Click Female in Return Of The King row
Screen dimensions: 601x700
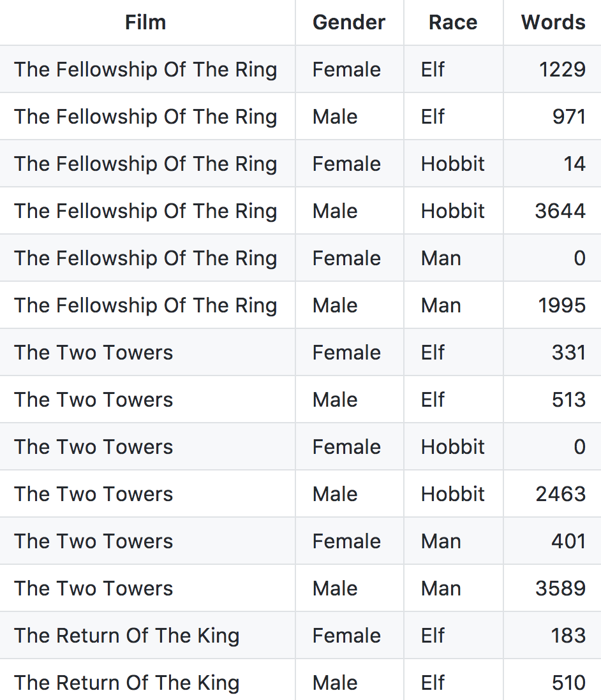tap(346, 636)
